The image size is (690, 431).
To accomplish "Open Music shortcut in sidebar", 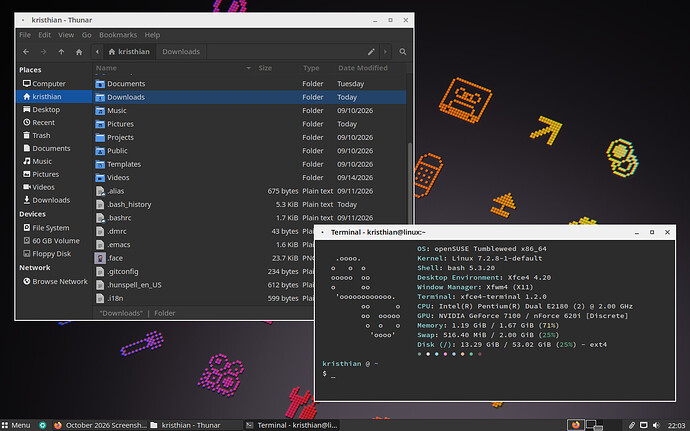I will pos(54,161).
